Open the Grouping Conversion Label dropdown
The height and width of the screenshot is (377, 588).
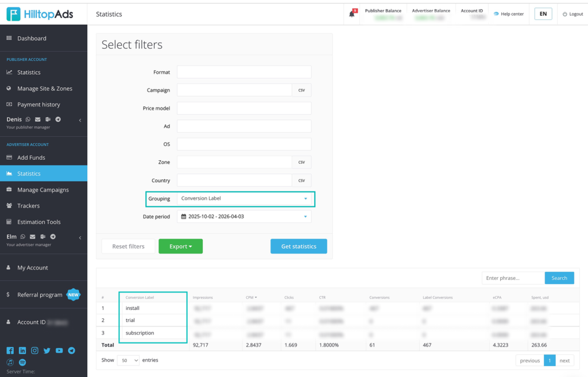244,199
